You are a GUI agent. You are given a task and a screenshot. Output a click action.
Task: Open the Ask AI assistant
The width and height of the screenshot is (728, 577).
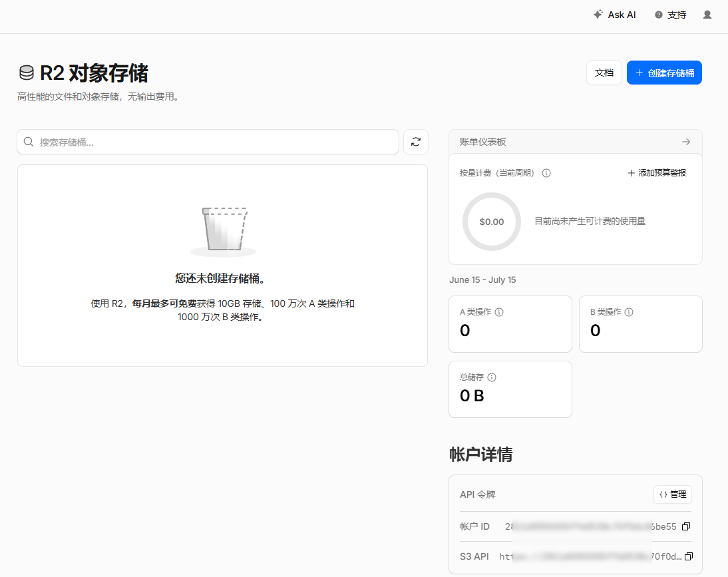(x=614, y=15)
